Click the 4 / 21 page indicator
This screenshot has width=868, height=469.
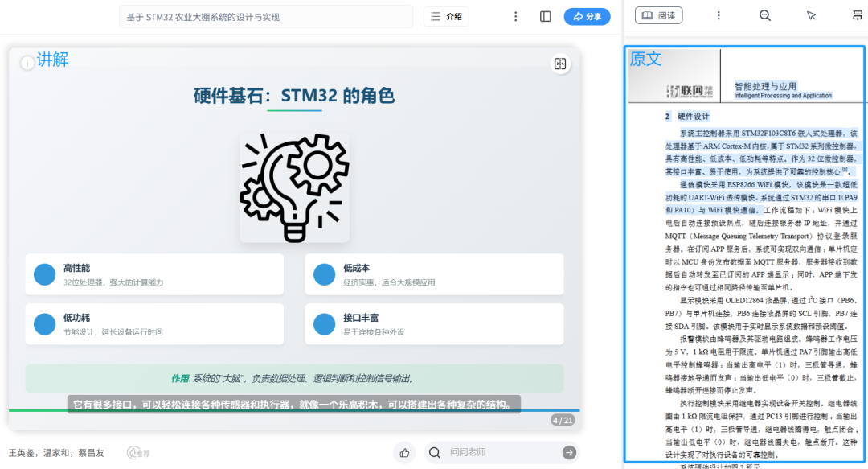coord(563,420)
